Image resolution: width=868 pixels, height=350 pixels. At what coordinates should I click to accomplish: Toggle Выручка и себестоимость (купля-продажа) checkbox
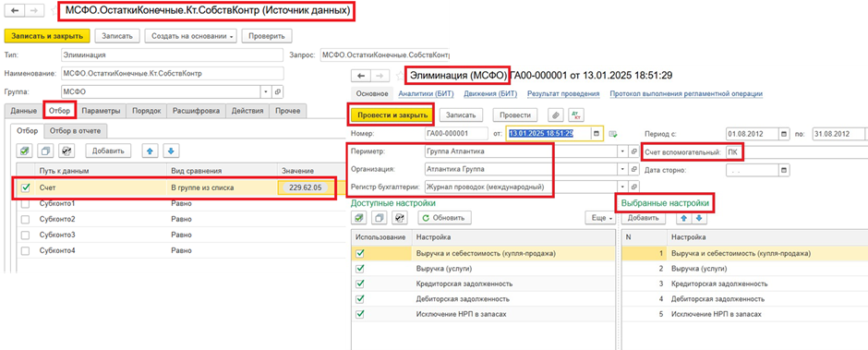pyautogui.click(x=361, y=253)
